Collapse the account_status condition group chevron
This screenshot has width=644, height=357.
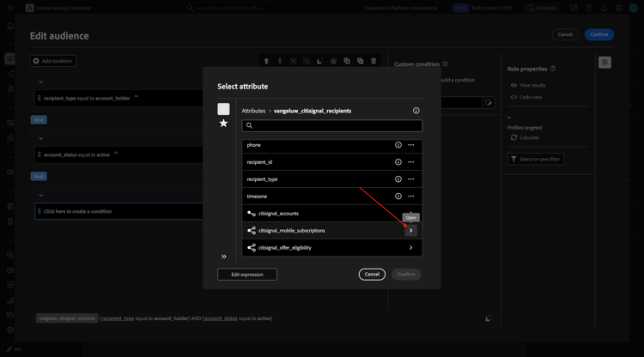click(x=40, y=139)
